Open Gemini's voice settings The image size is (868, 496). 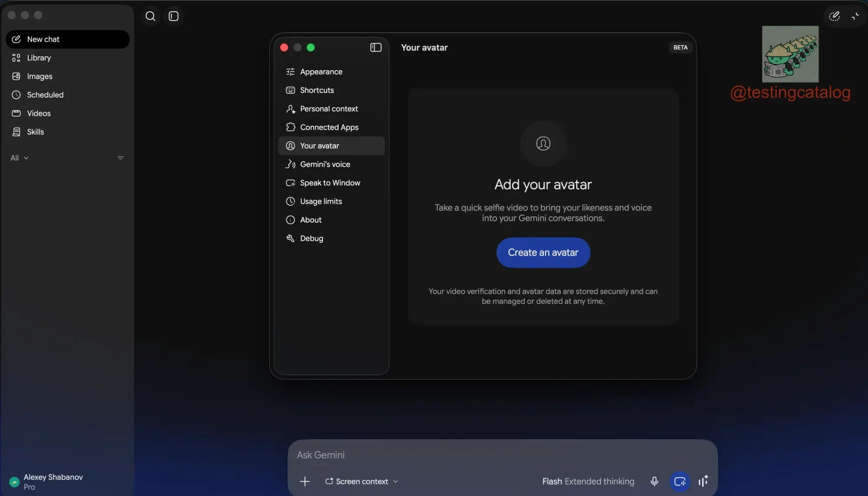tap(331, 164)
